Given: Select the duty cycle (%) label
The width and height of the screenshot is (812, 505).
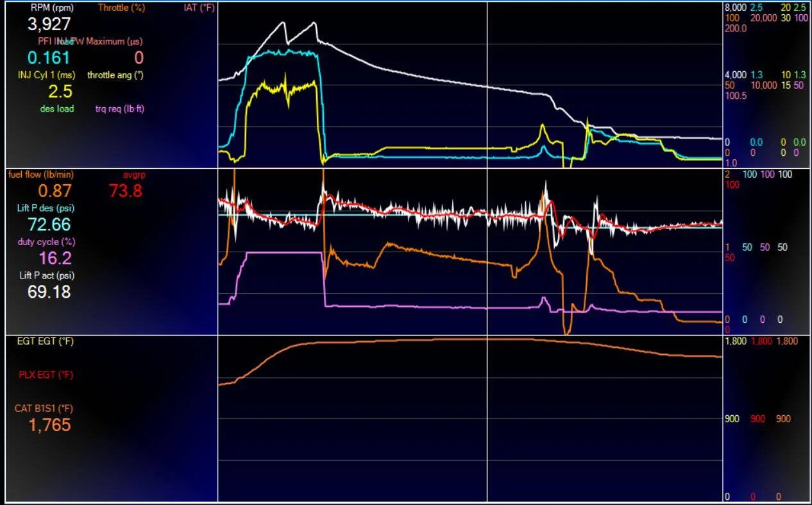Looking at the screenshot, I should pos(46,242).
